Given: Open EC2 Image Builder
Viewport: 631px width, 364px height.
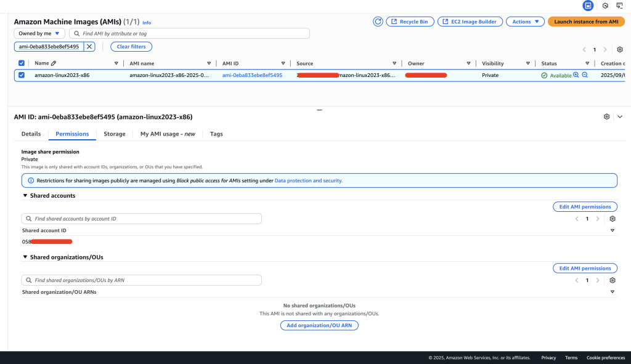Looking at the screenshot, I should pyautogui.click(x=470, y=22).
